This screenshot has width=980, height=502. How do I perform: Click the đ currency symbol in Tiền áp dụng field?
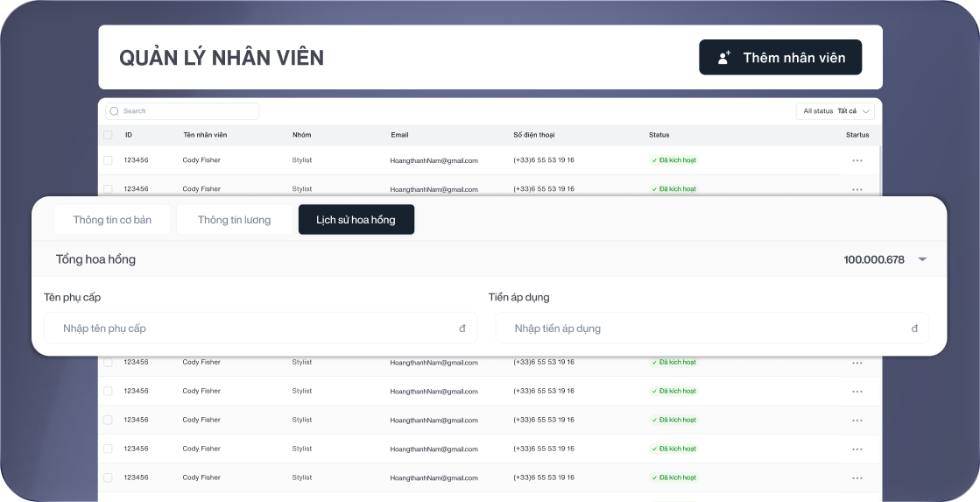click(x=913, y=329)
